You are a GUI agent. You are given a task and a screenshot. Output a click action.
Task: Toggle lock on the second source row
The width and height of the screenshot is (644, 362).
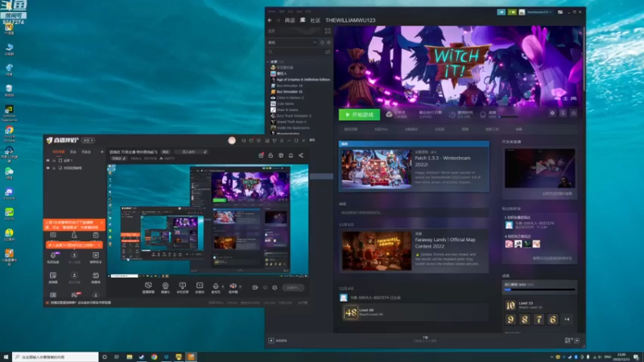[x=54, y=168]
